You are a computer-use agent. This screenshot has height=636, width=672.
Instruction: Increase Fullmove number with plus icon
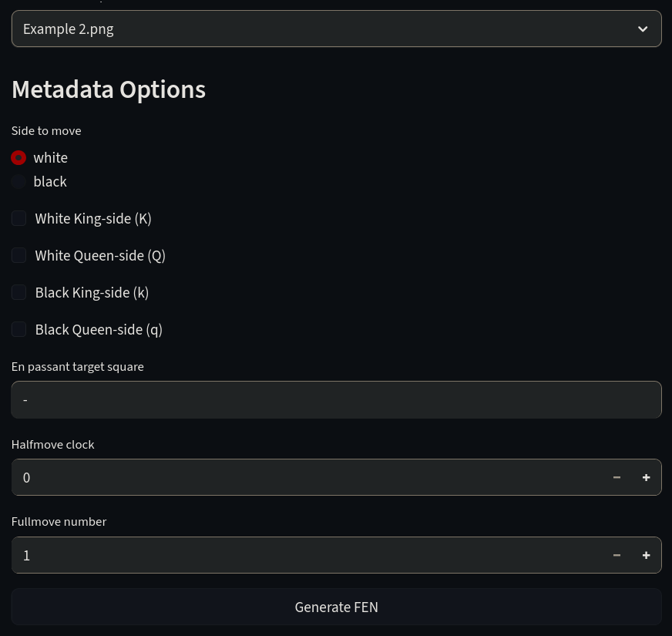647,555
